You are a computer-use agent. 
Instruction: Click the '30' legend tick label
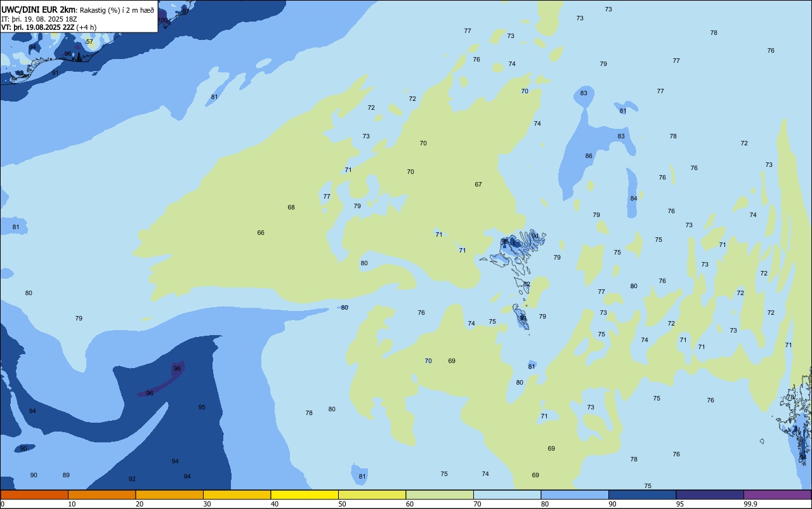[x=207, y=504]
